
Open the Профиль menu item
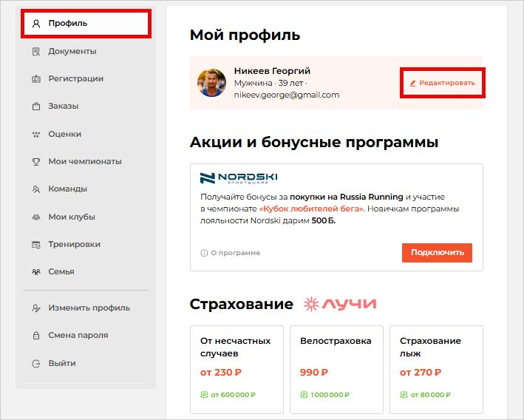click(x=68, y=23)
